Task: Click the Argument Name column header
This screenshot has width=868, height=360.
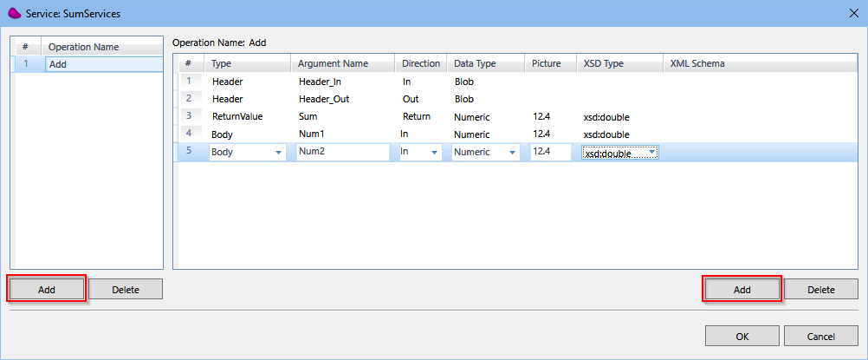Action: (x=343, y=64)
